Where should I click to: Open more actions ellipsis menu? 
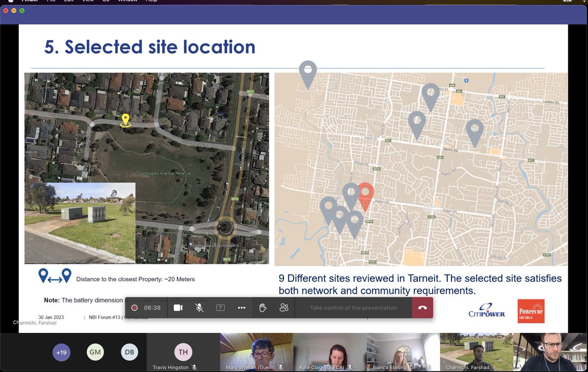(242, 308)
